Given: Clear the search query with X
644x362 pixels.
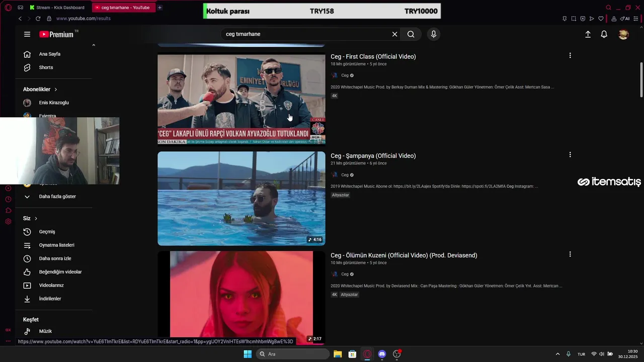Looking at the screenshot, I should 395,34.
